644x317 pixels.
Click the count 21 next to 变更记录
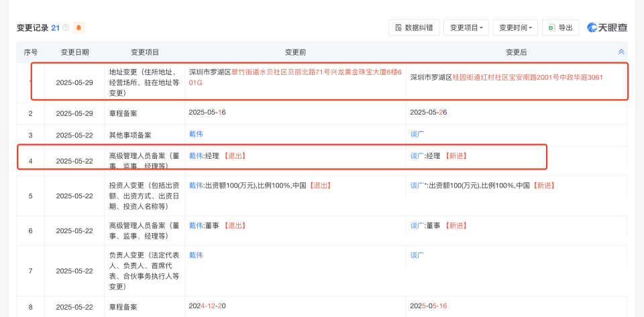click(56, 28)
